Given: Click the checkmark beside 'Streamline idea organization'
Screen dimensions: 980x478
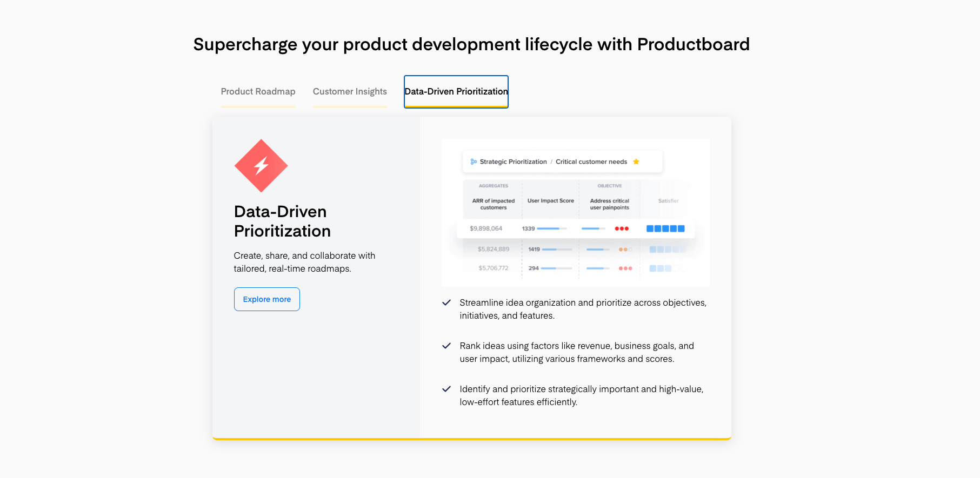Looking at the screenshot, I should (x=446, y=302).
